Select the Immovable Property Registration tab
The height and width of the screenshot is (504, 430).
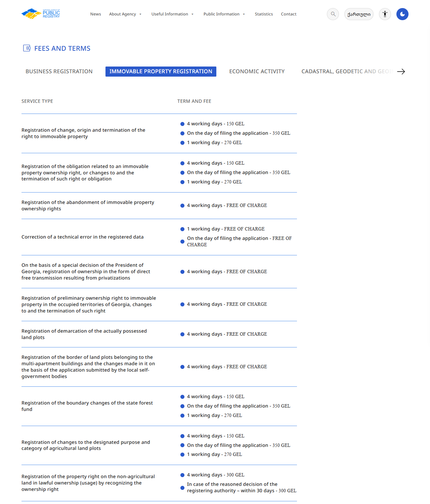coord(161,72)
